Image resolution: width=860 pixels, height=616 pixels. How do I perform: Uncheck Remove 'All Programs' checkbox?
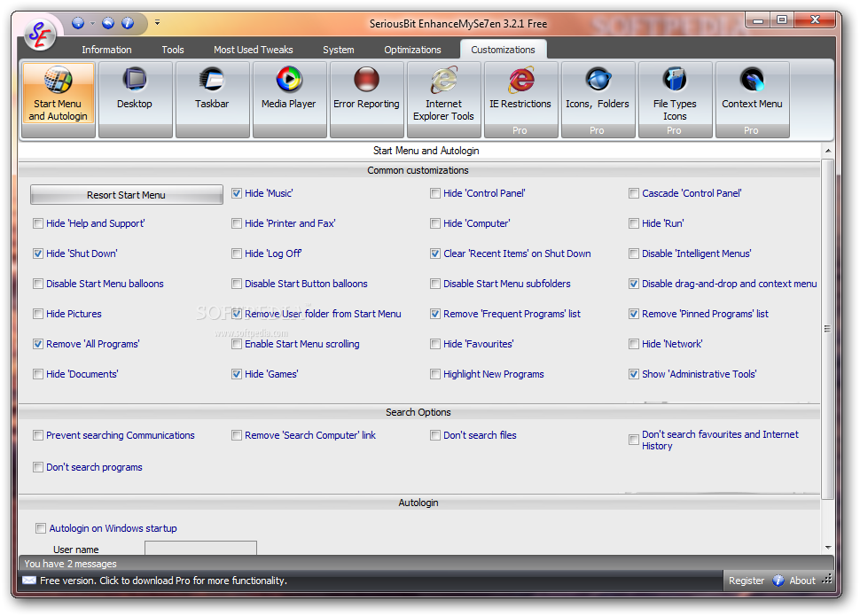38,344
